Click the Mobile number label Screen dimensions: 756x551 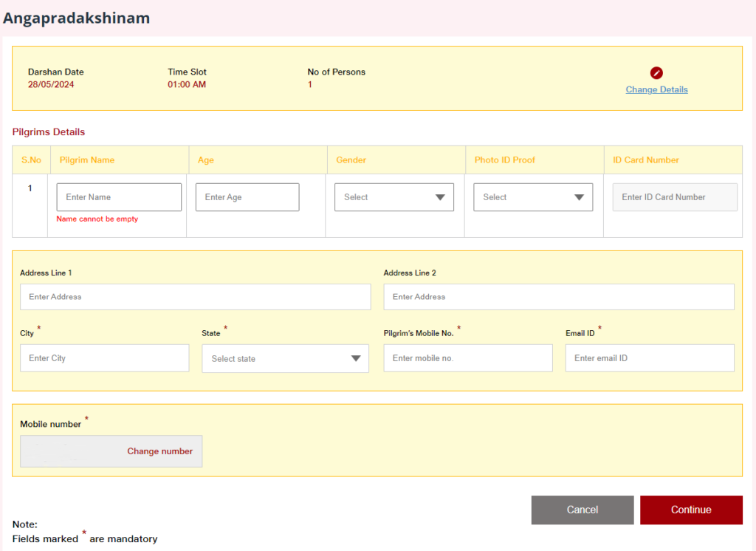(51, 424)
